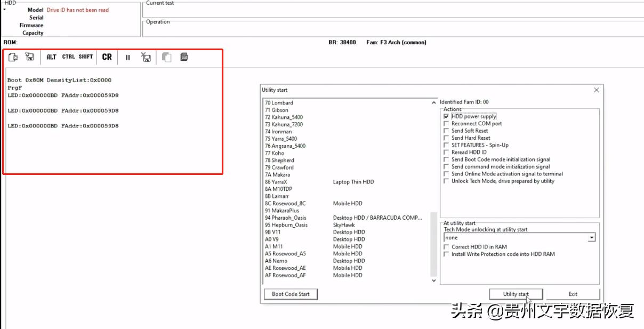Click the Exit button
The image size is (644, 329).
pyautogui.click(x=573, y=294)
